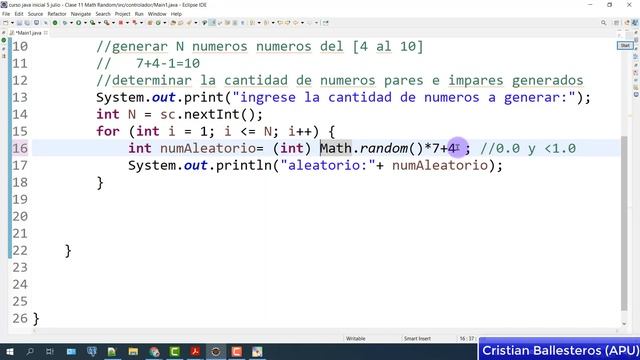Click the New file toolbar icon
Image resolution: width=640 pixels, height=360 pixels.
[6, 23]
